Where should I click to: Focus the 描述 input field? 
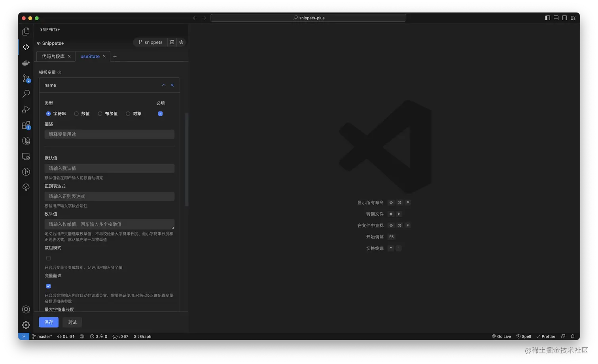(110, 134)
